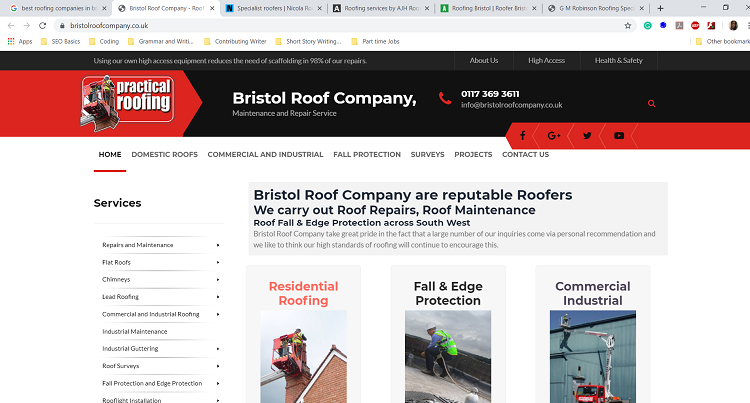Open the Twitter social icon
This screenshot has height=403, width=750.
(587, 136)
